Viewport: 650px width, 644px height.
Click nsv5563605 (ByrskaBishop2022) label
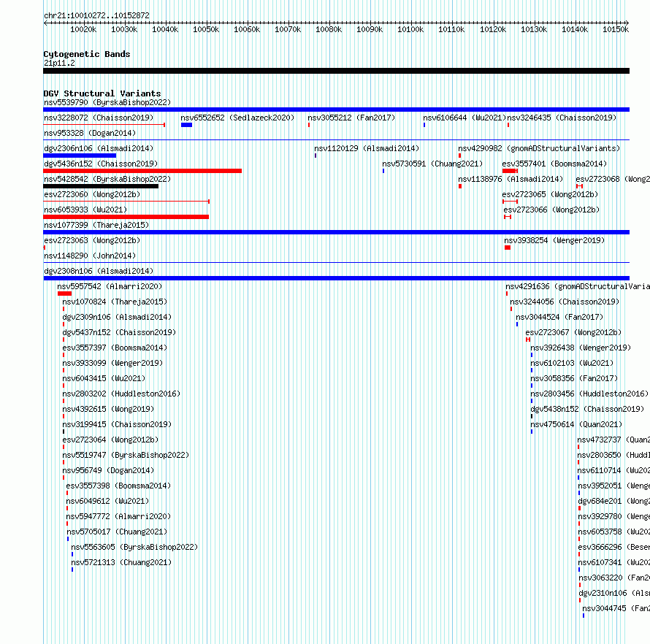pyautogui.click(x=134, y=547)
